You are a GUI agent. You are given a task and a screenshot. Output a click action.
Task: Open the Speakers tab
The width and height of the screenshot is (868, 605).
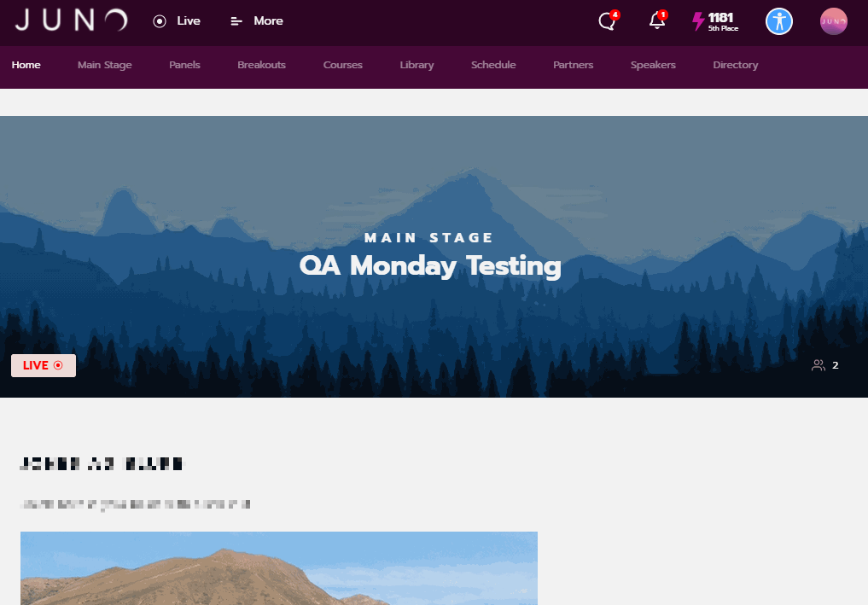coord(653,65)
